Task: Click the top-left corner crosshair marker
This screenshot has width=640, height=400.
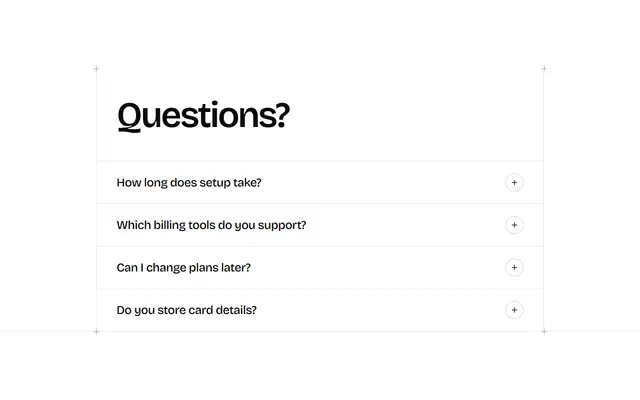Action: coord(96,69)
